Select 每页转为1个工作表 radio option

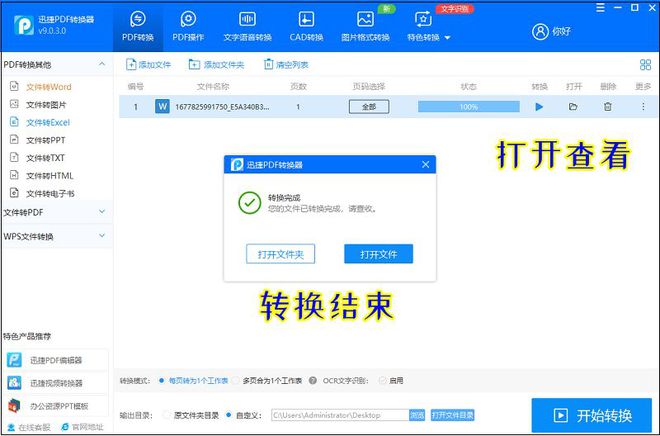click(x=194, y=380)
